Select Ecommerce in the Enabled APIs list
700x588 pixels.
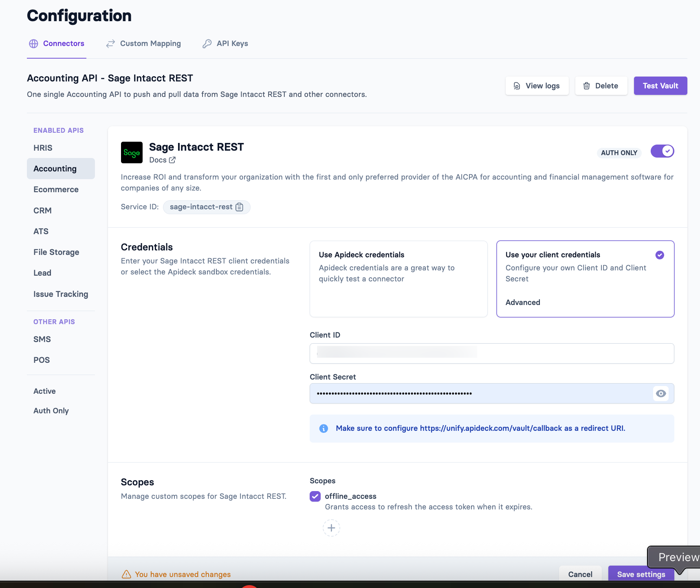[x=56, y=189]
